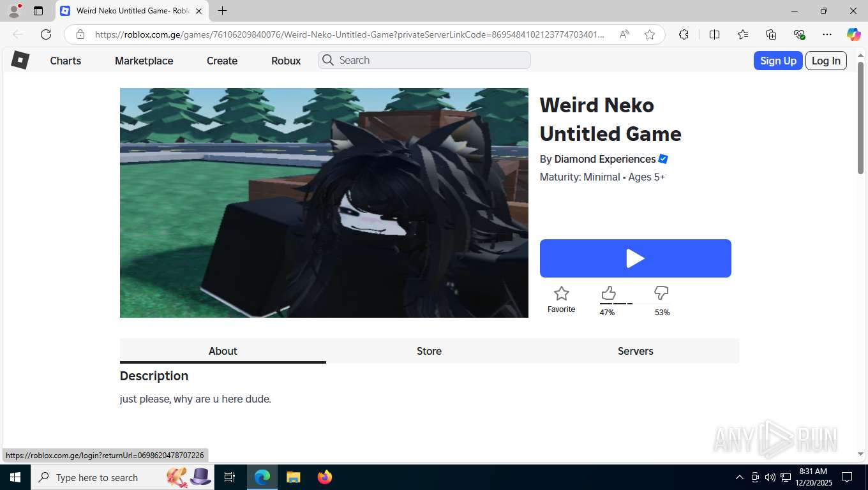Open Robux in Roblox navigation

(286, 61)
